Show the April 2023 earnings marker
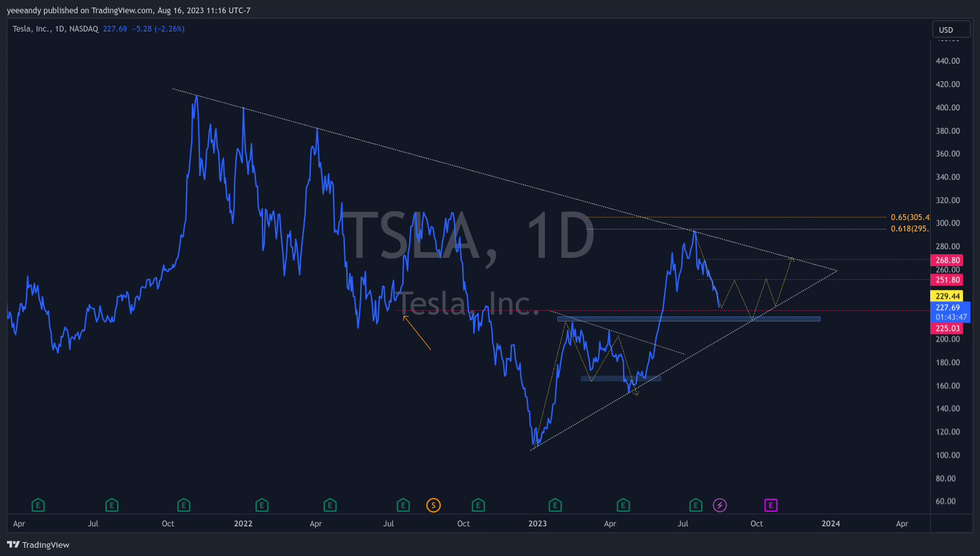The height and width of the screenshot is (556, 980). pos(623,505)
